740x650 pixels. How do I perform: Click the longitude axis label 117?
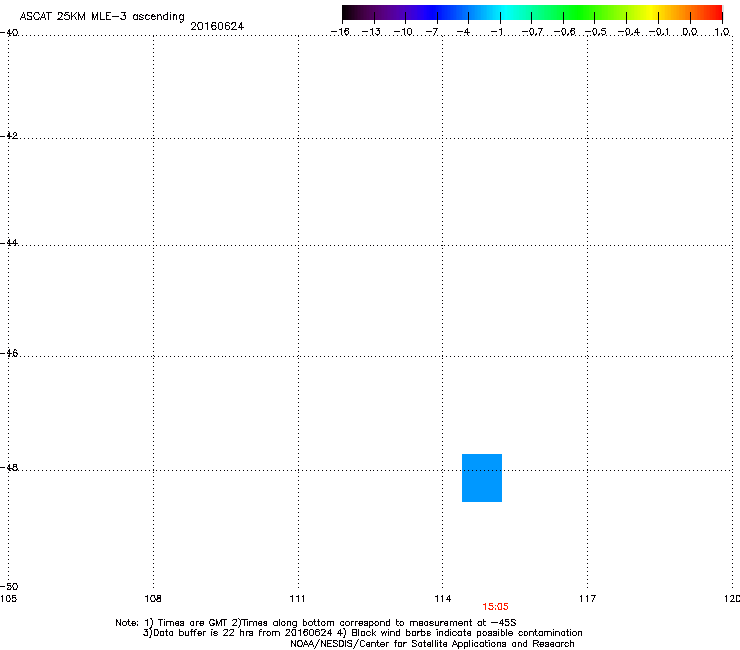(x=588, y=599)
